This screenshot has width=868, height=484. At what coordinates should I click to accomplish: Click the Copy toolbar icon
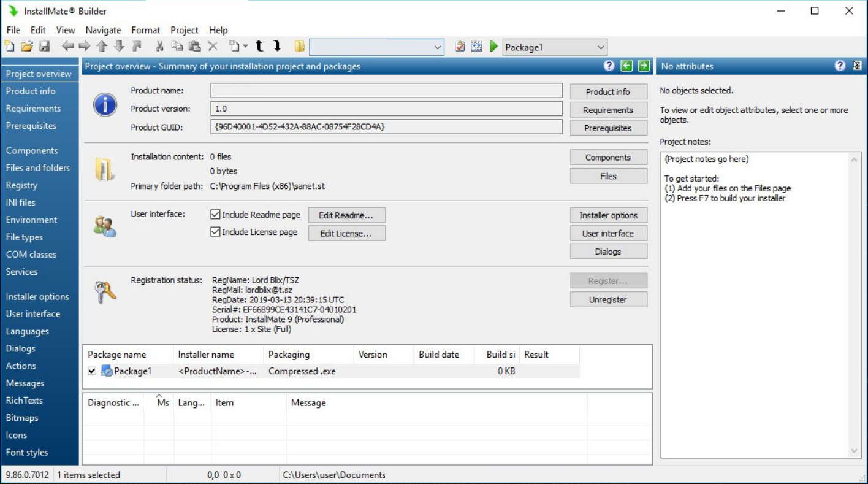(177, 47)
